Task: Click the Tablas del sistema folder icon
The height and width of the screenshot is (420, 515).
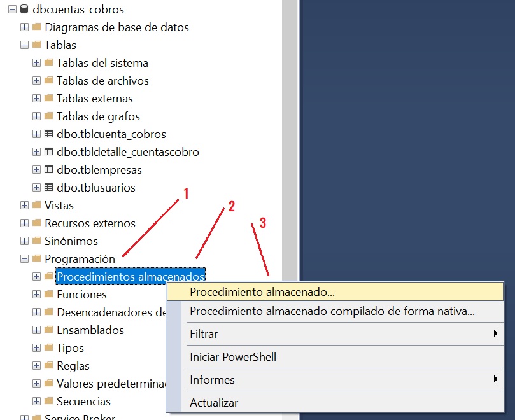Action: (48, 63)
